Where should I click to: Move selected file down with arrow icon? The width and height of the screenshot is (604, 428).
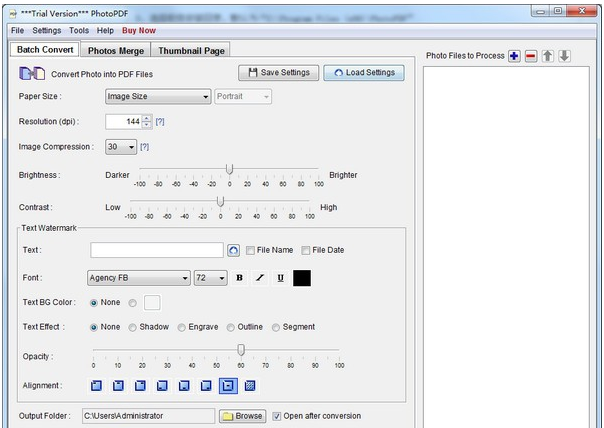(x=564, y=55)
